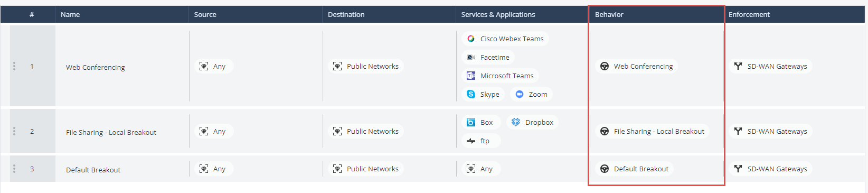868x193 pixels.
Task: Click SD-WAN Gateways text in File Sharing row
Action: coord(777,131)
